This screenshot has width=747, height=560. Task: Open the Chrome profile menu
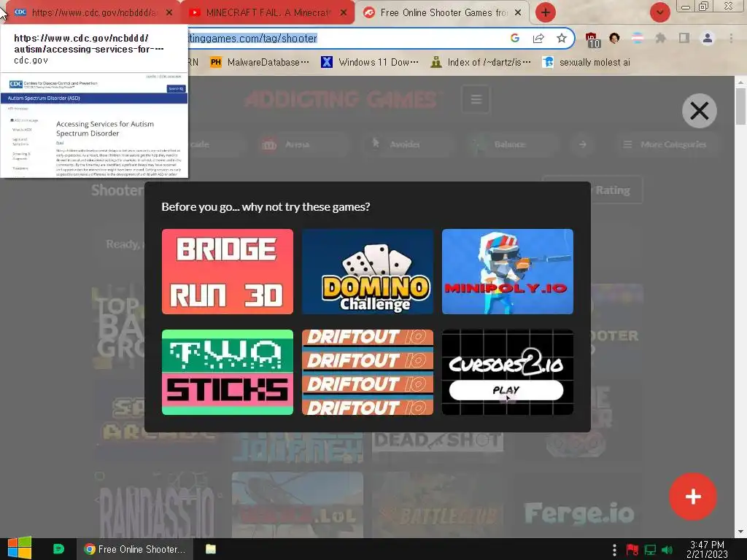tap(708, 38)
